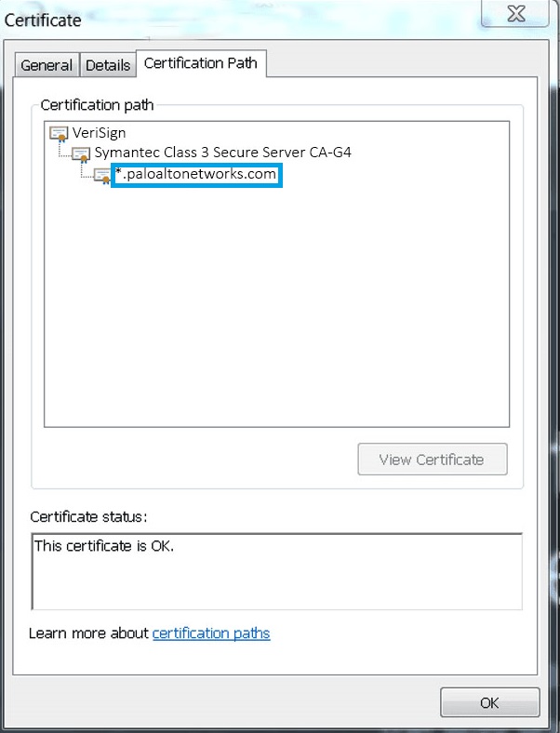The height and width of the screenshot is (733, 560).
Task: Select the Certification Path tab
Action: 201,63
